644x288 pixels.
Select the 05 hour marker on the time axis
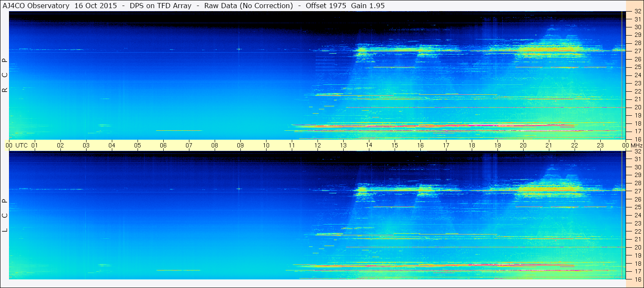tap(138, 145)
